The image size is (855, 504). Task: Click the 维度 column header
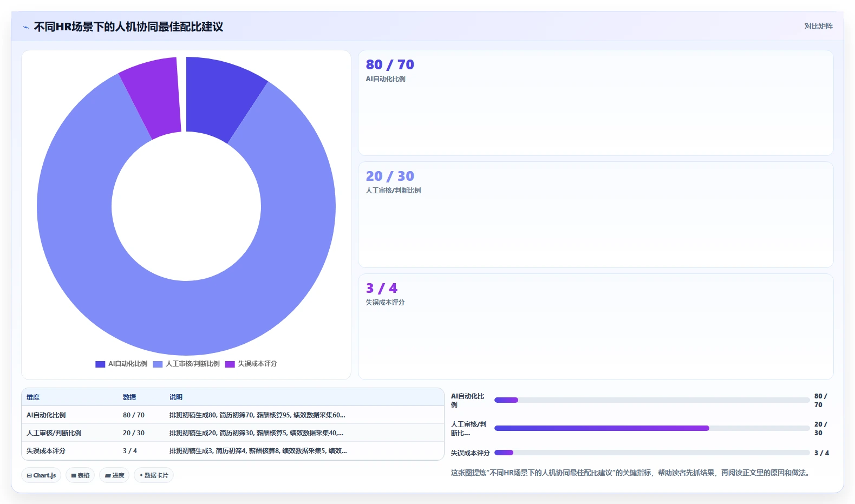point(33,397)
